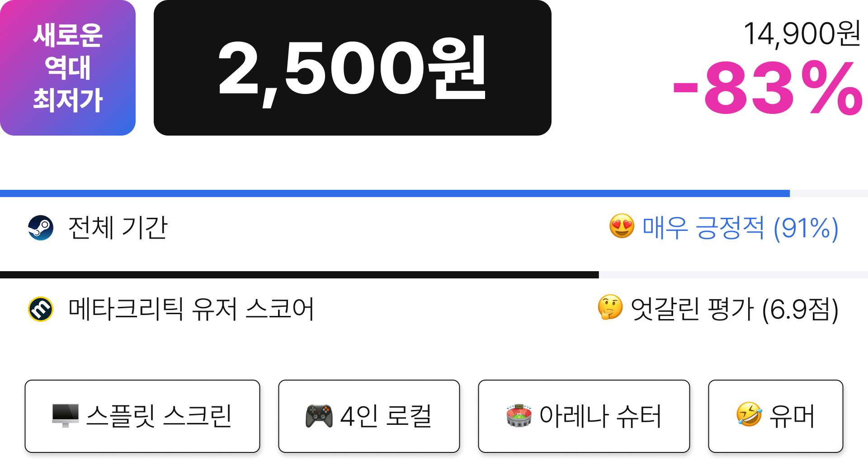Click the stadium icon in 아레나 슈터 tag
Screen dimensions: 868x461
pos(519,415)
